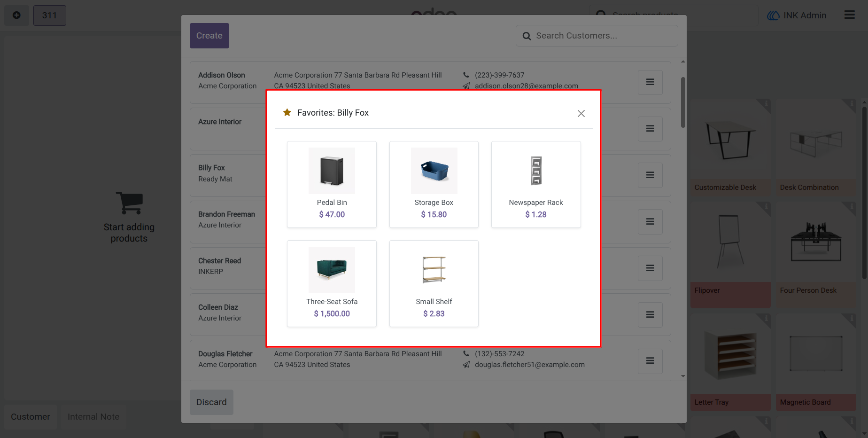The image size is (868, 438).
Task: Open the menu icon for Addison Olson
Action: [x=650, y=82]
